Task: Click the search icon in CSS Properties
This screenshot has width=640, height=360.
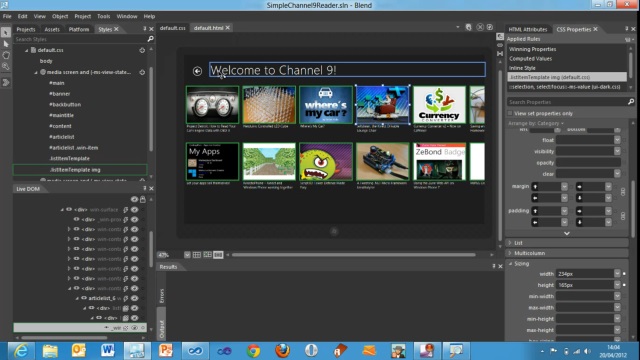Action: tap(631, 102)
